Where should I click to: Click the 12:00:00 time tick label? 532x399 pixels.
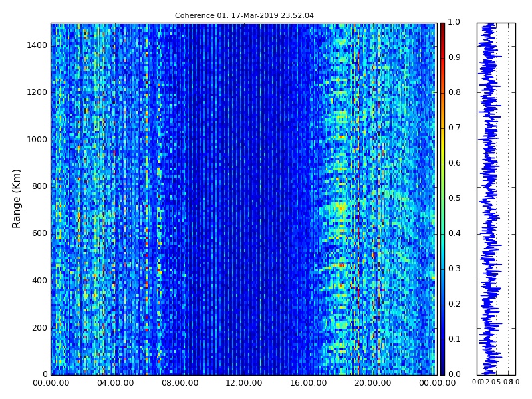pos(244,383)
